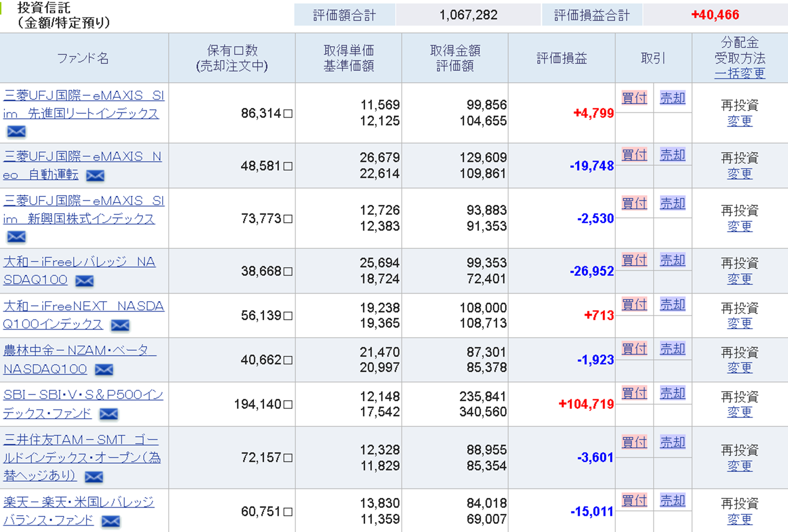Click 変更 for NZAM・ベータ NASDAQ100 distribution
Viewport: 788px width, 532px height.
739,367
